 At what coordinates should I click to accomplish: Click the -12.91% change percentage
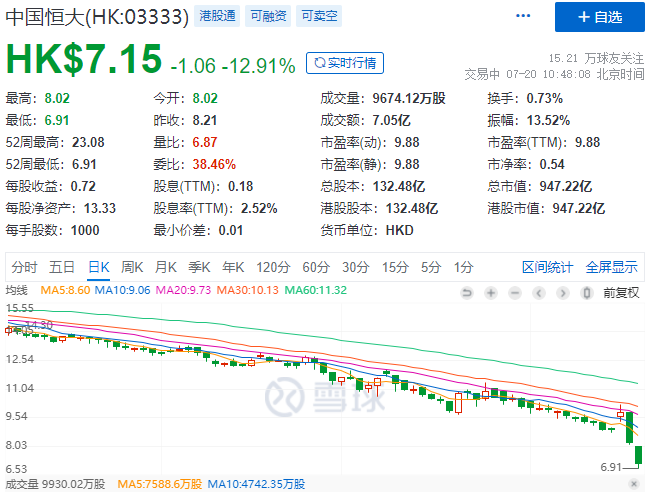[258, 66]
